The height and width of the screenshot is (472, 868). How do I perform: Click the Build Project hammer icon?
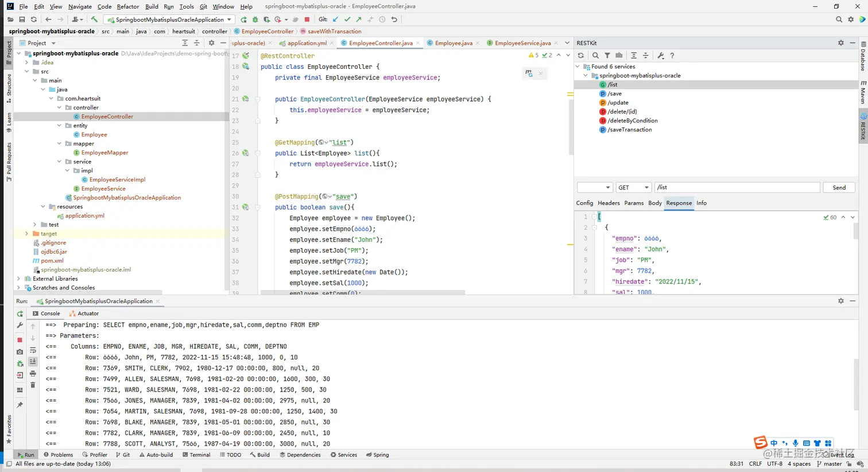pyautogui.click(x=94, y=20)
